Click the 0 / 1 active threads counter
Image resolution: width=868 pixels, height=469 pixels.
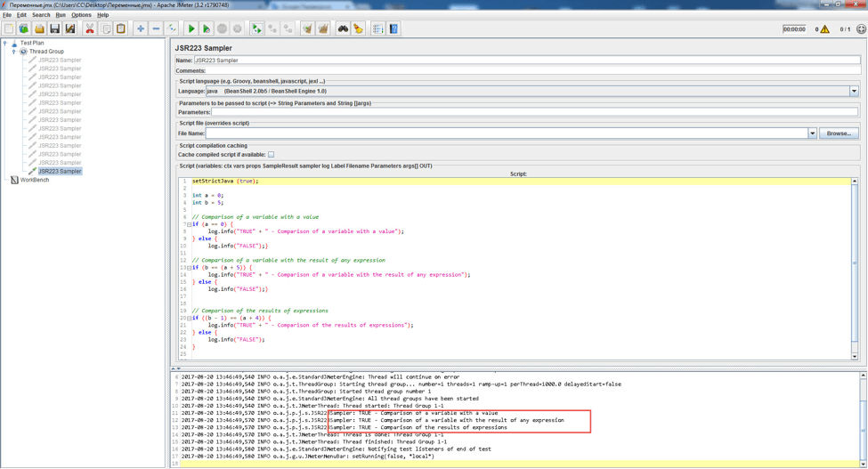845,29
